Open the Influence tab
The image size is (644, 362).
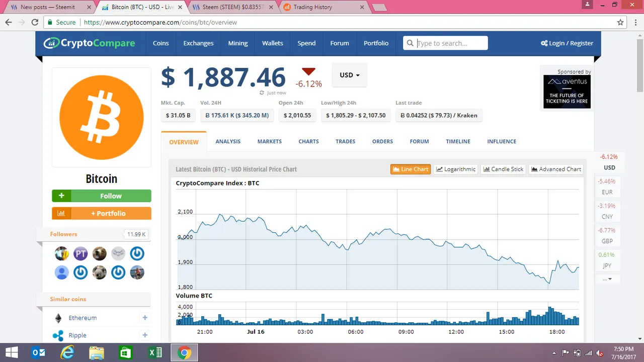coord(502,142)
